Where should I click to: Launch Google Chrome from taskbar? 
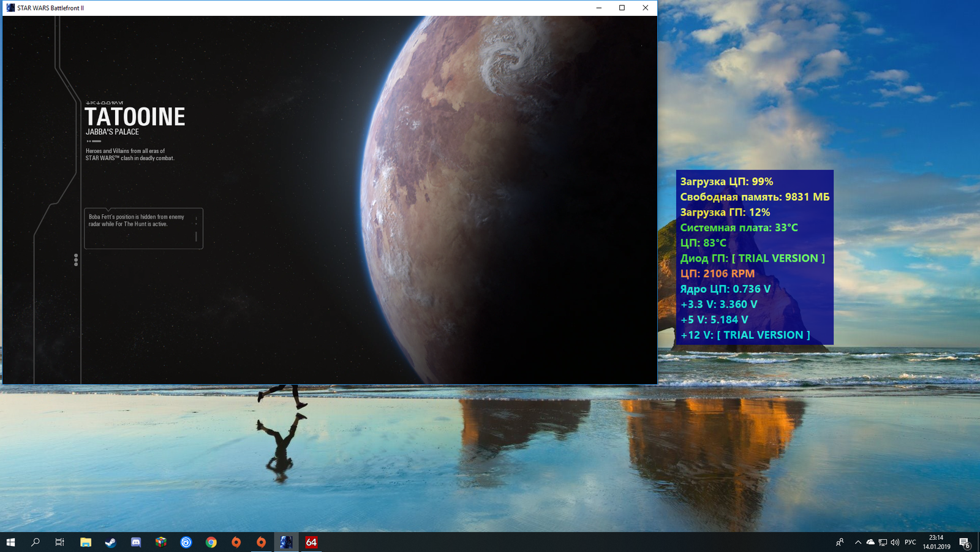(211, 542)
